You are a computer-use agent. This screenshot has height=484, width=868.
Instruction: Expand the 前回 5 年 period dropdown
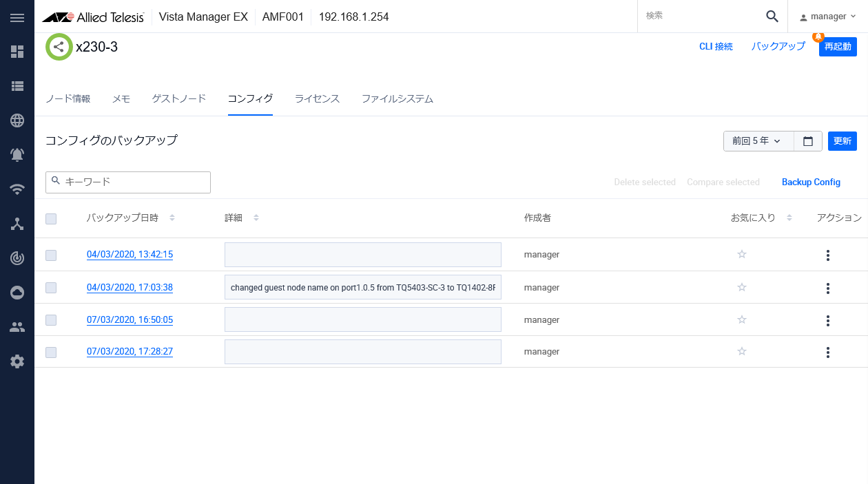tap(758, 141)
